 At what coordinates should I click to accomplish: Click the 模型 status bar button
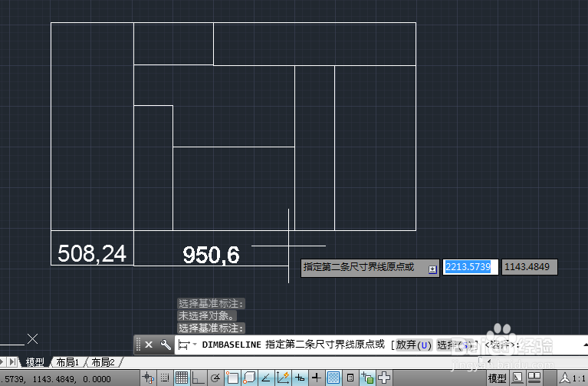pos(498,378)
